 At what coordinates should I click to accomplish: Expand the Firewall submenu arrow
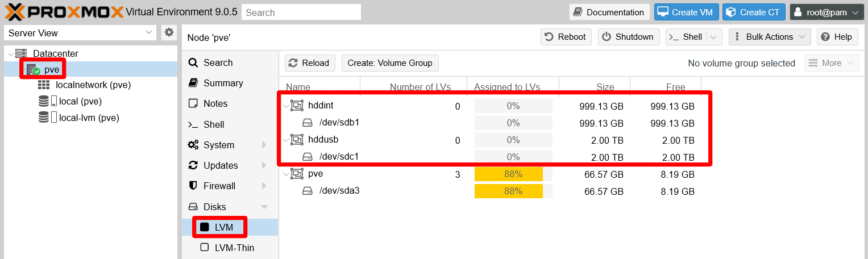pyautogui.click(x=264, y=186)
